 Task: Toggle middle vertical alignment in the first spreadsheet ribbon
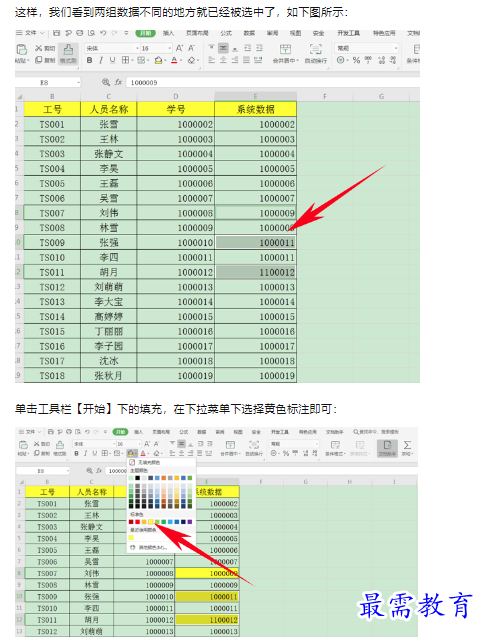223,48
